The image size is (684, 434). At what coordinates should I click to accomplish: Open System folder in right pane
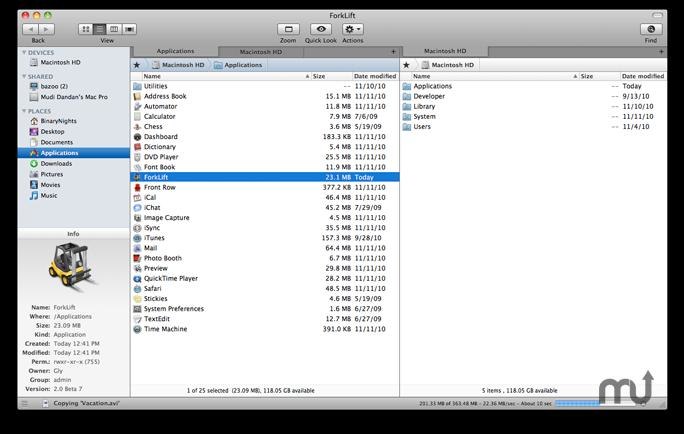[534, 116]
